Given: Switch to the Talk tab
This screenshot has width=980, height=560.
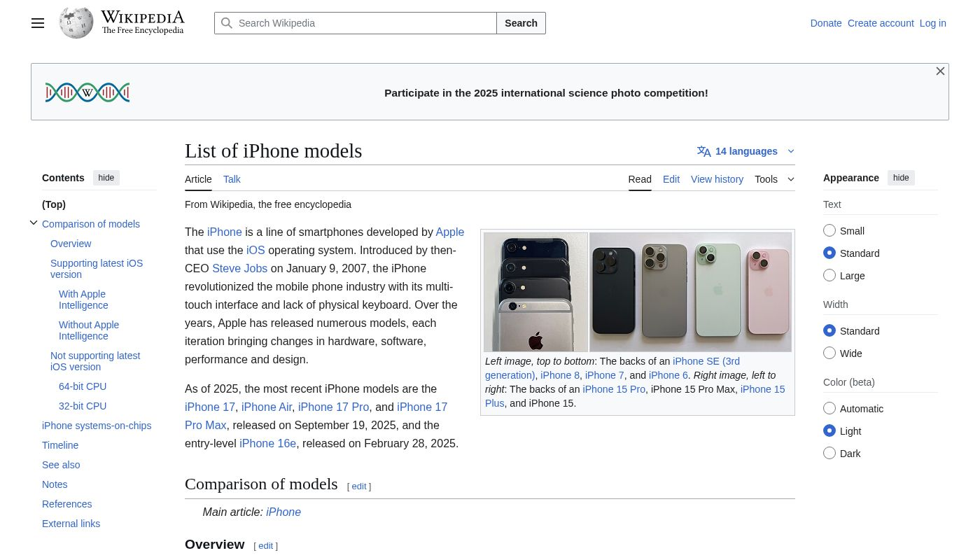Looking at the screenshot, I should (232, 179).
